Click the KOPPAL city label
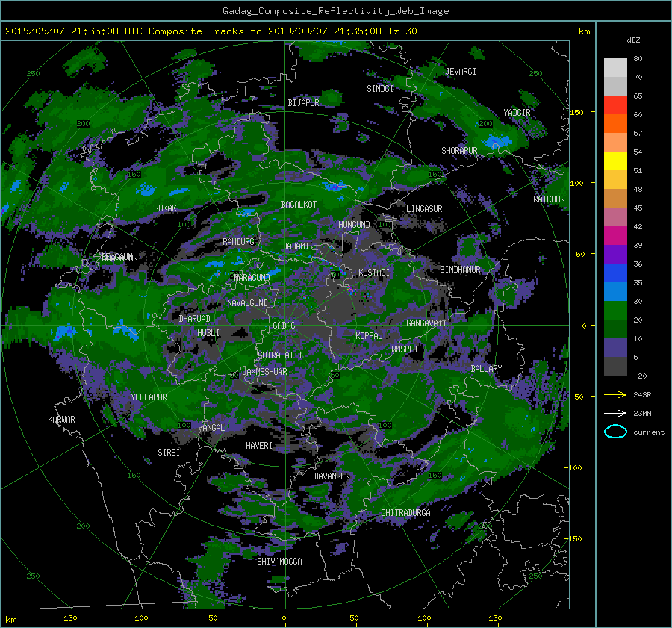The width and height of the screenshot is (672, 628). click(x=369, y=336)
